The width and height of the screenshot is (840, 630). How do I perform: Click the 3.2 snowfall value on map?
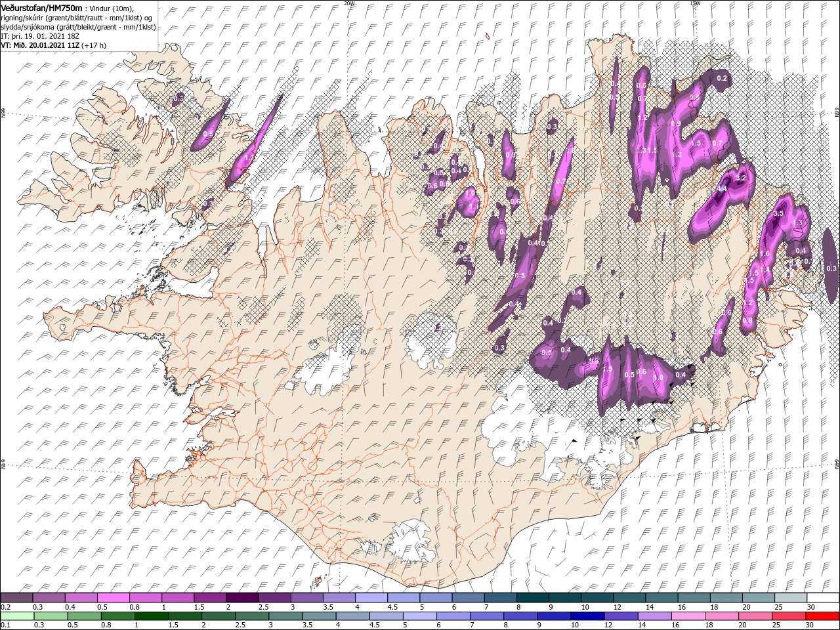pos(742,178)
